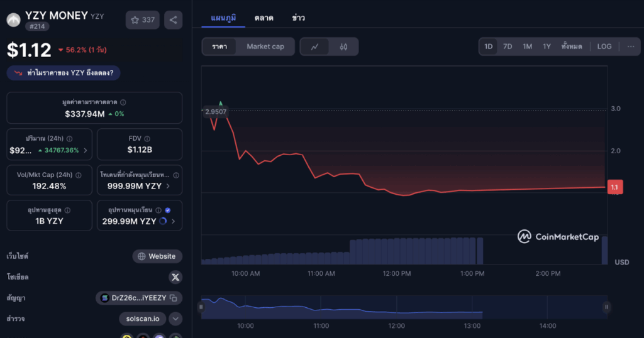Image resolution: width=644 pixels, height=338 pixels.
Task: Open the Website link
Action: [157, 256]
